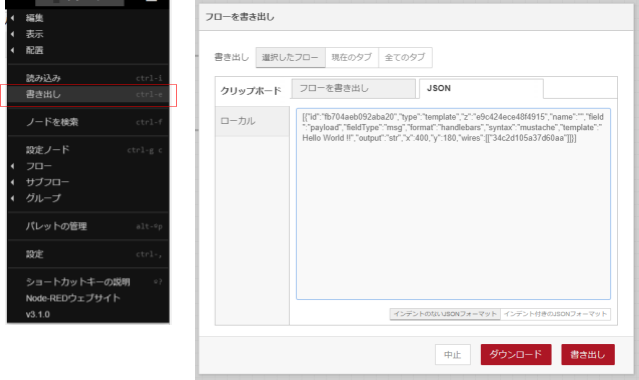Viewport: 639px width, 380px height.
Task: Open Node-REDウェブサイト link in menu
Action: pyautogui.click(x=88, y=298)
